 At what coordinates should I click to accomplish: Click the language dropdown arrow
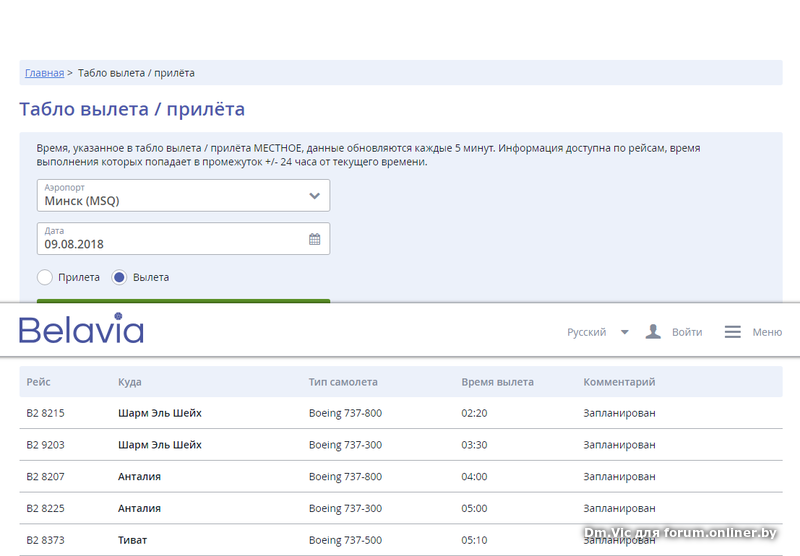[x=624, y=332]
